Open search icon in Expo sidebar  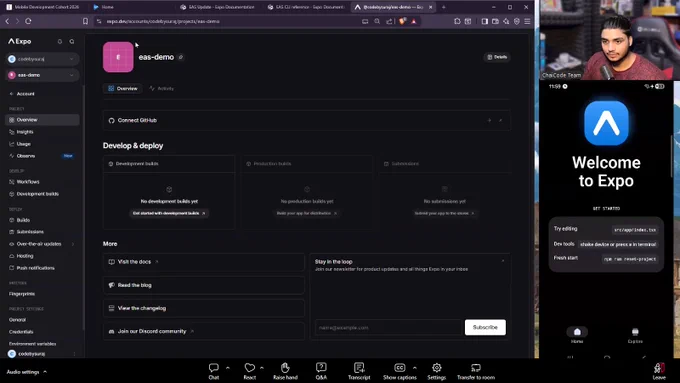(72, 42)
